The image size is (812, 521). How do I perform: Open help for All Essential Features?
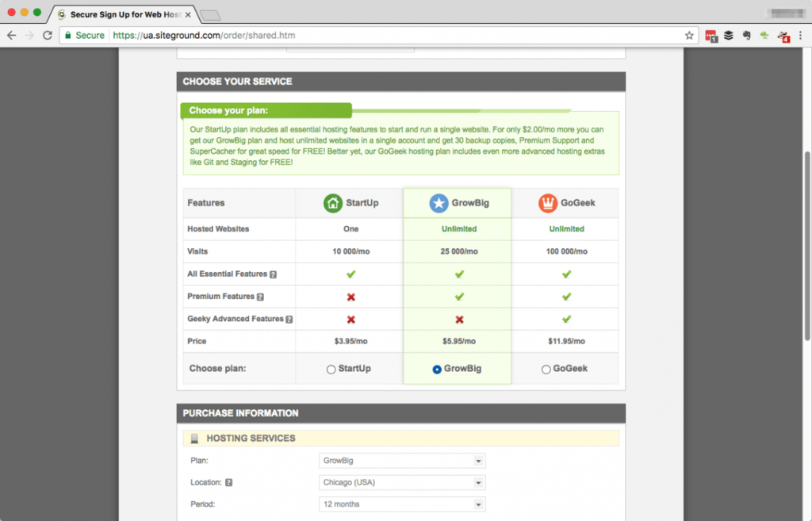pos(273,274)
